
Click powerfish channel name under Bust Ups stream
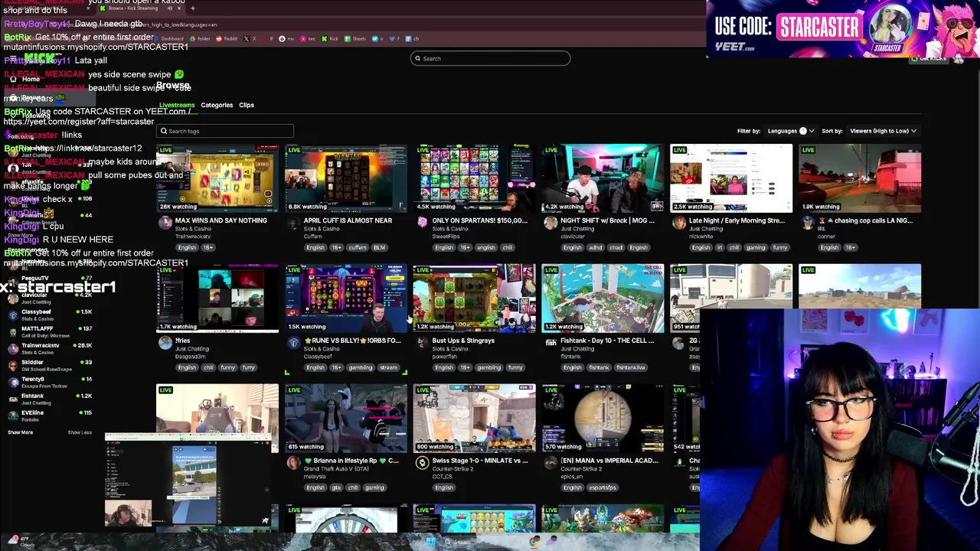click(x=444, y=357)
